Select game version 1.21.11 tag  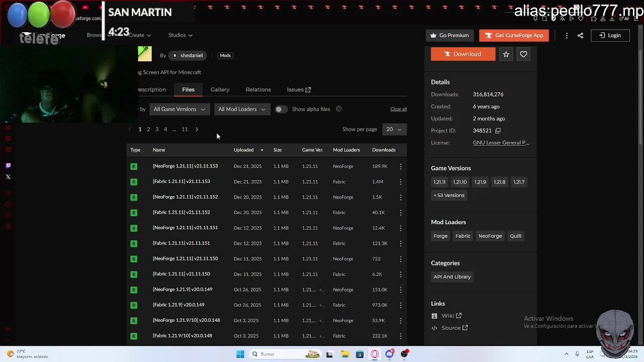click(439, 182)
